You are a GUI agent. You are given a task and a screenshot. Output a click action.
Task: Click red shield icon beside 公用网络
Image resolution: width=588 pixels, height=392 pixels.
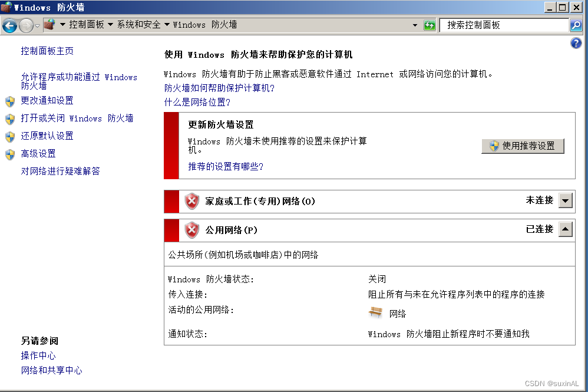tap(191, 230)
